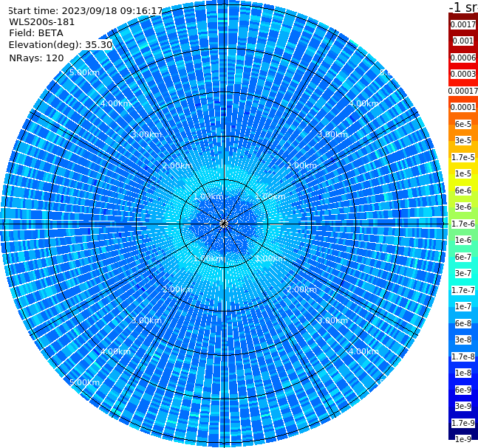Click the 6e-5 colorbar tick

(x=463, y=124)
